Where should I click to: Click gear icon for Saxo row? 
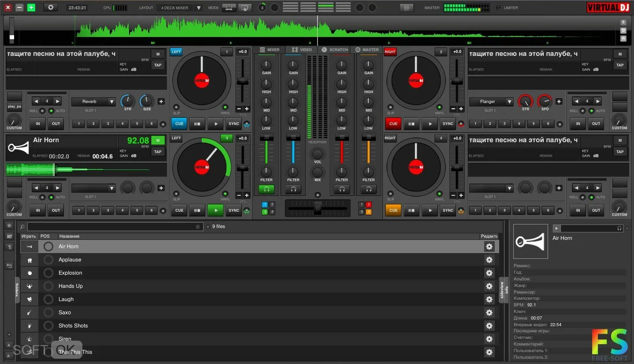pyautogui.click(x=489, y=313)
